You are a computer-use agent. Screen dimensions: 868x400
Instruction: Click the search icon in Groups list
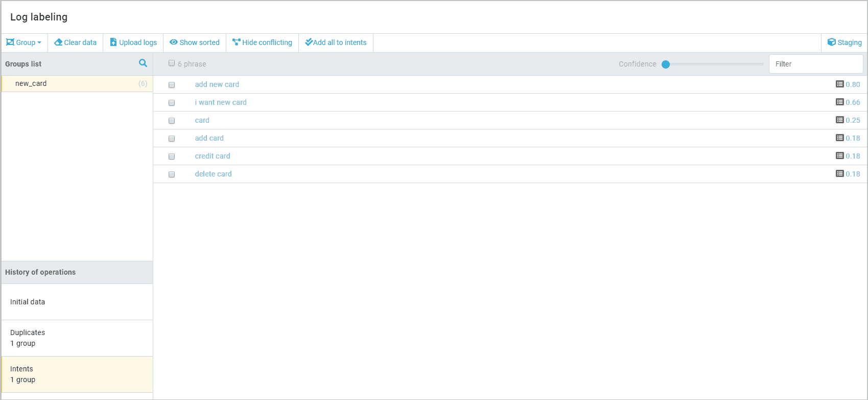click(143, 63)
